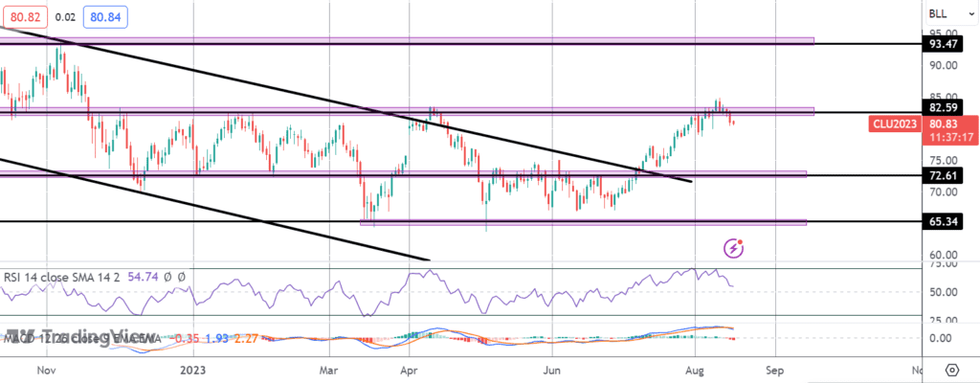
Task: Open the chart settings hexagon icon
Action: pyautogui.click(x=951, y=370)
